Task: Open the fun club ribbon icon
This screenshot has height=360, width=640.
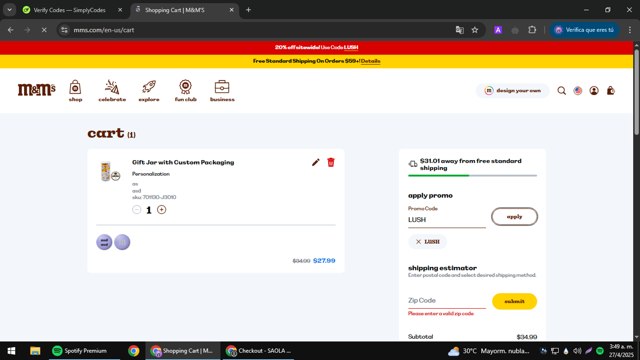Action: point(185,91)
